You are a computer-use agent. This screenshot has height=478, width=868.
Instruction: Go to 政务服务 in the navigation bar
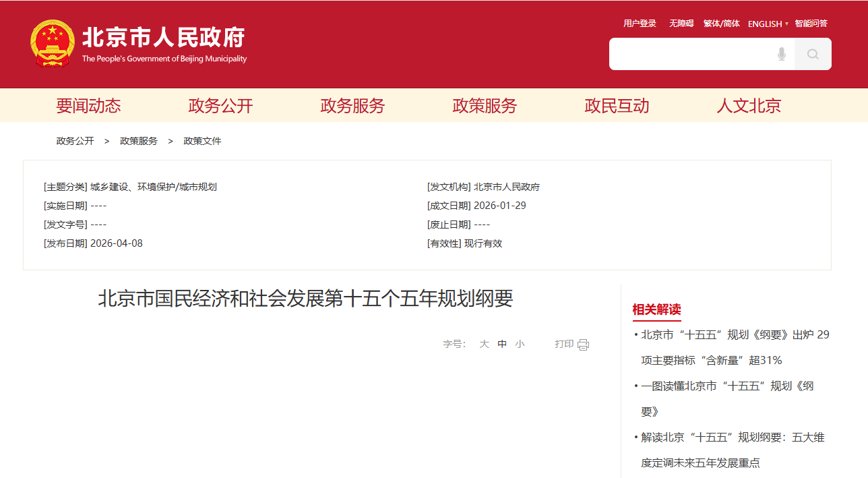352,106
